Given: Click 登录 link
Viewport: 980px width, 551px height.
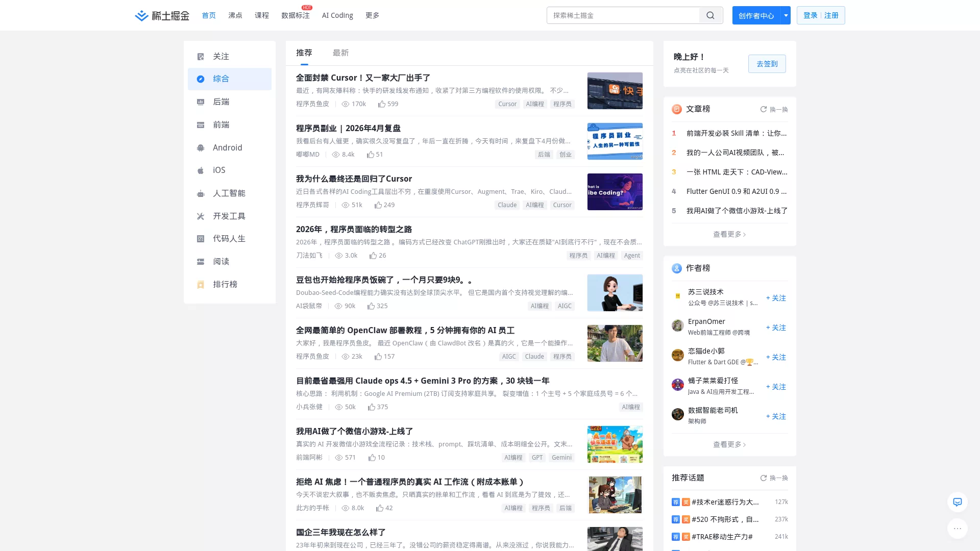Looking at the screenshot, I should tap(811, 15).
